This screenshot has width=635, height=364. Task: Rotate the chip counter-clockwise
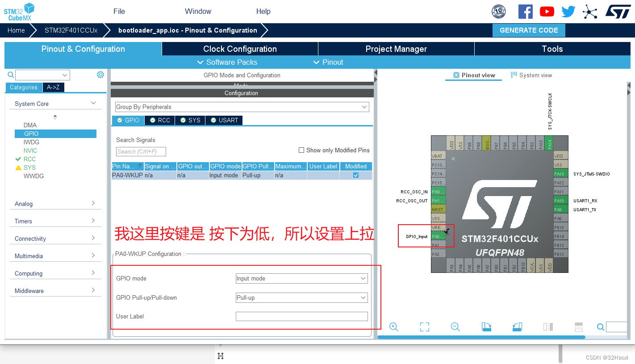(x=517, y=327)
